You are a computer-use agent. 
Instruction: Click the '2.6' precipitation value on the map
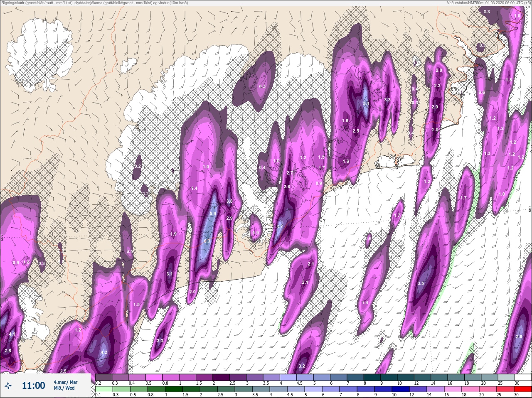click(x=287, y=187)
